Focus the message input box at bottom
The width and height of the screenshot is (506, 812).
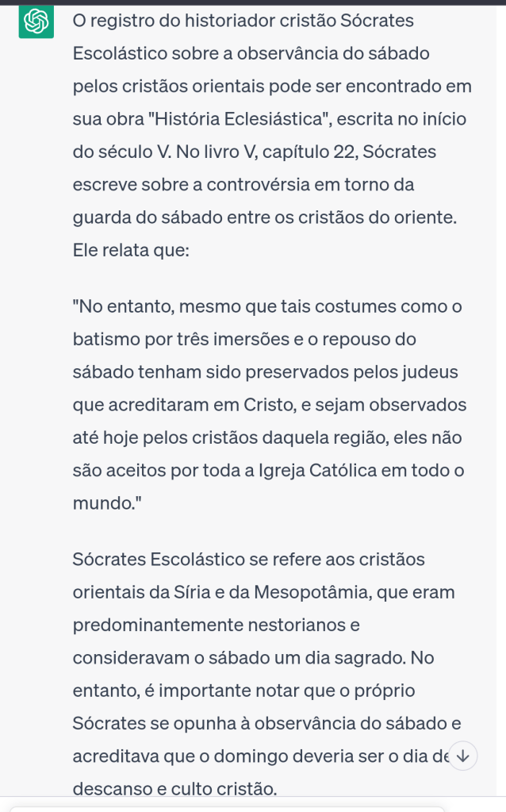(x=238, y=809)
